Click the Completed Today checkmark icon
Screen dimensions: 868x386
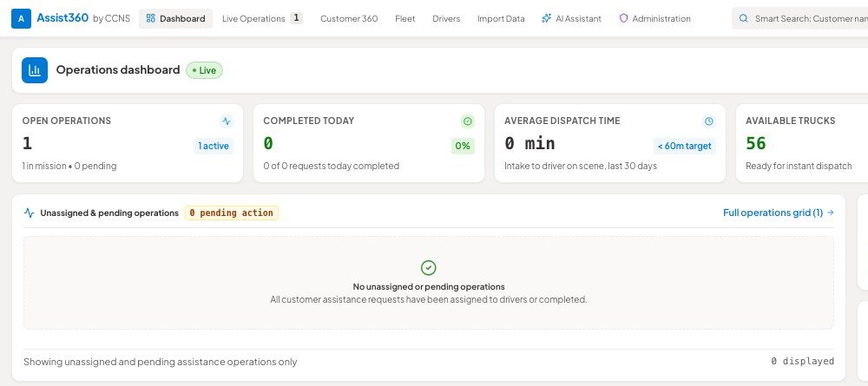tap(468, 121)
